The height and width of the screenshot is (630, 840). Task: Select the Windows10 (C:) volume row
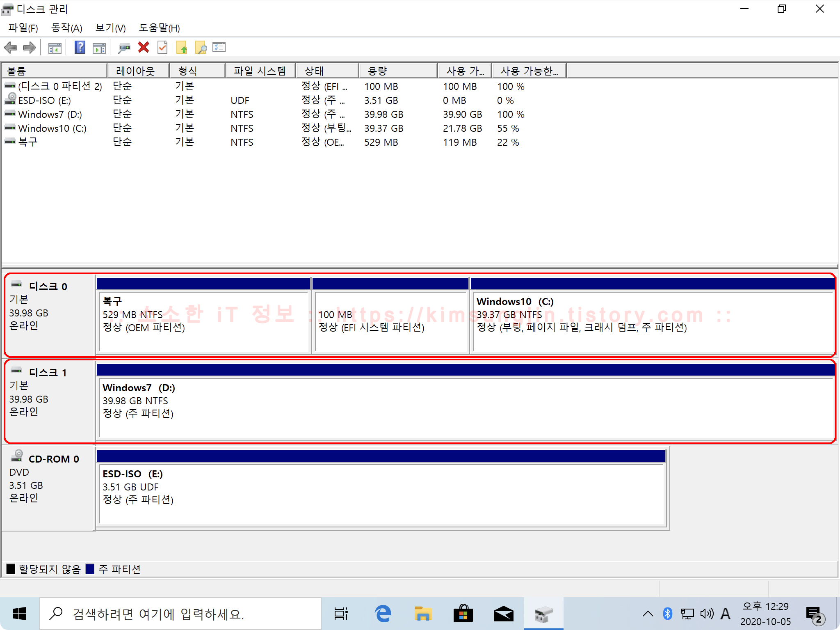click(52, 128)
